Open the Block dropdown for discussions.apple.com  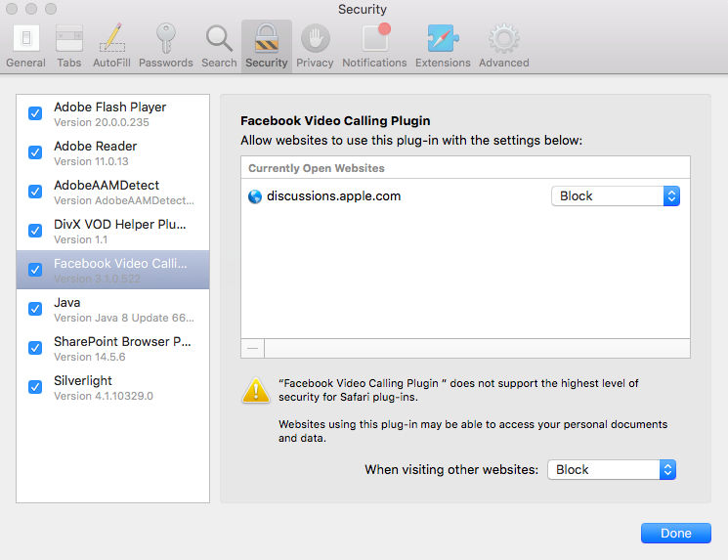tap(616, 196)
